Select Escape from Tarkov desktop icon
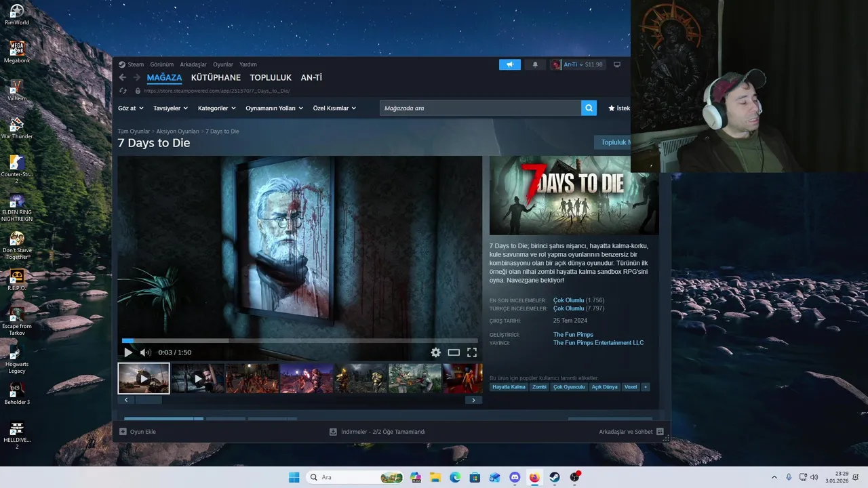The width and height of the screenshot is (868, 488). [x=17, y=321]
